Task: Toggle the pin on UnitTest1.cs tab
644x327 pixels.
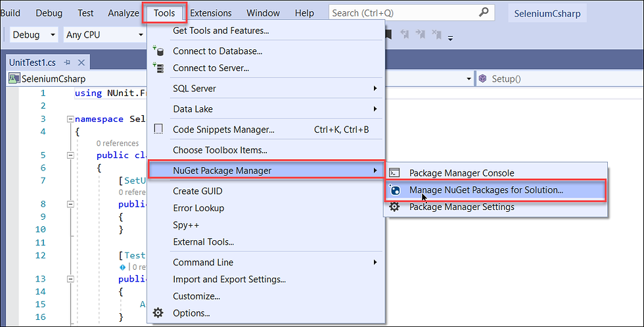Action: [67, 63]
